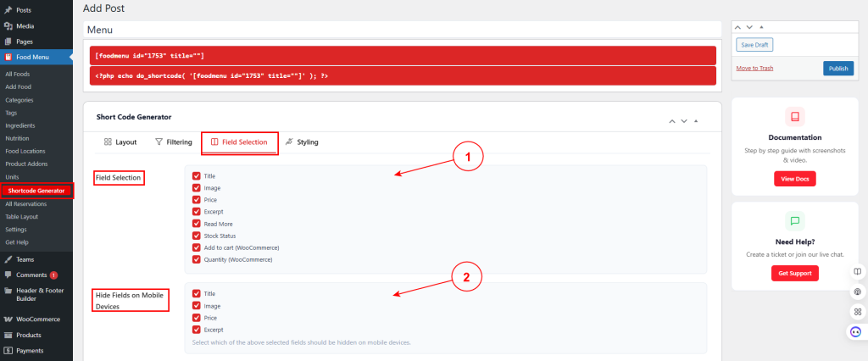Uncheck the Stock Status field checkbox

pyautogui.click(x=196, y=236)
